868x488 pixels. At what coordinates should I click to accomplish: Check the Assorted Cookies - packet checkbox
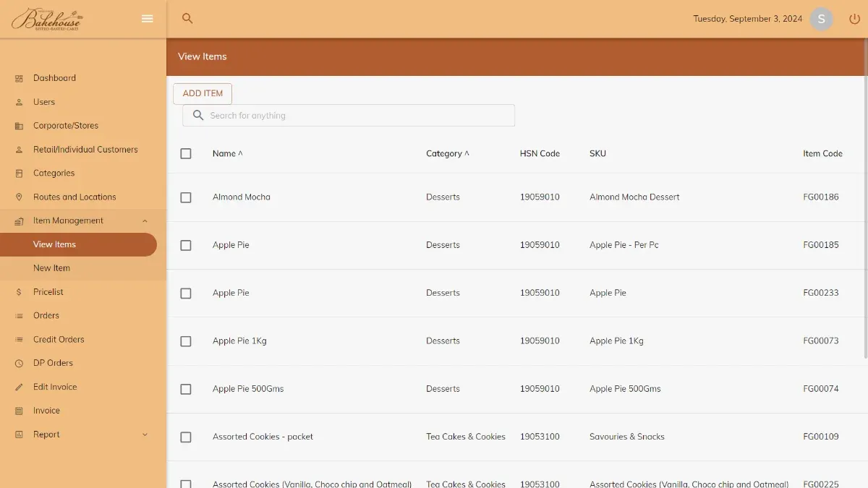pos(186,437)
